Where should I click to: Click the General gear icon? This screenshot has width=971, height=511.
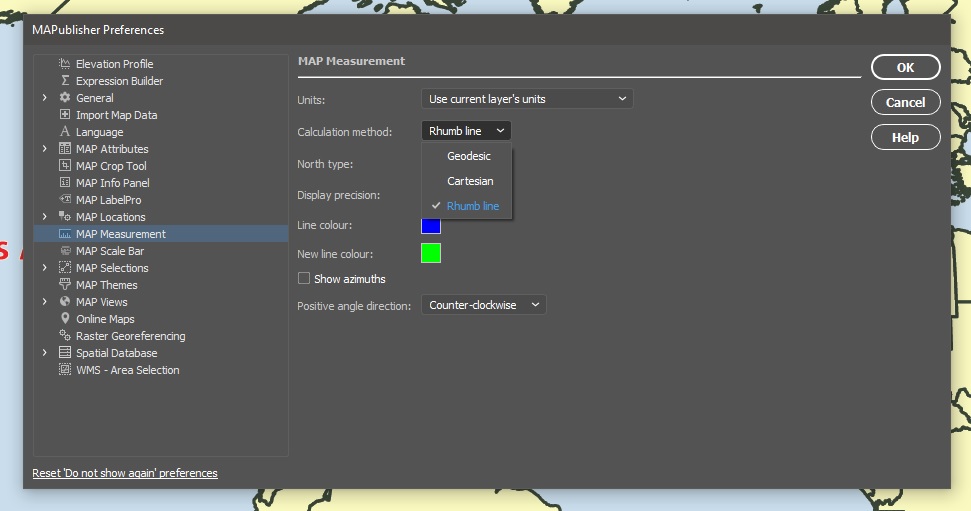pyautogui.click(x=64, y=97)
